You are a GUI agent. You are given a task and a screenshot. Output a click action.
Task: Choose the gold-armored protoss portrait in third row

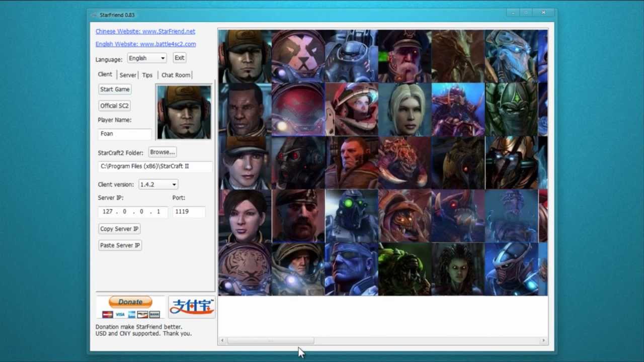511,162
